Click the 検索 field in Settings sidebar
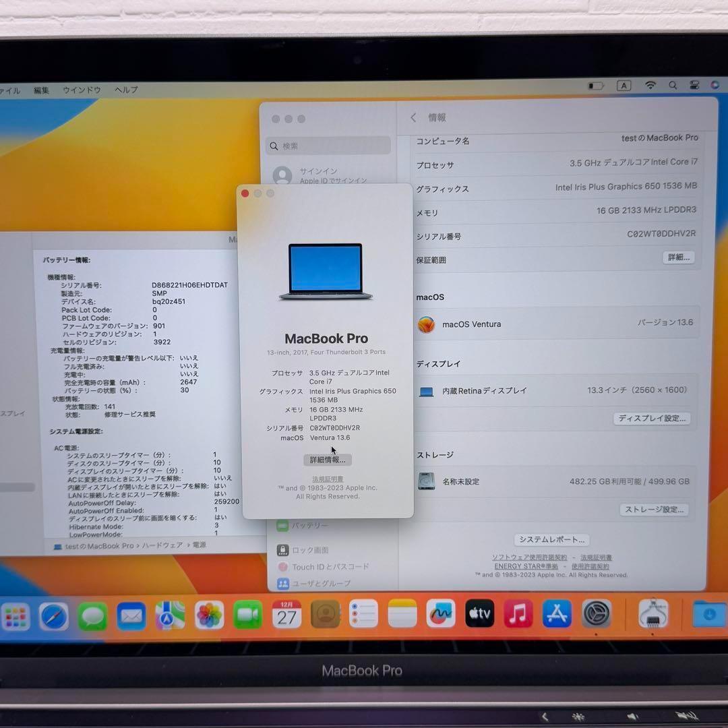This screenshot has width=728, height=728. coord(328,146)
